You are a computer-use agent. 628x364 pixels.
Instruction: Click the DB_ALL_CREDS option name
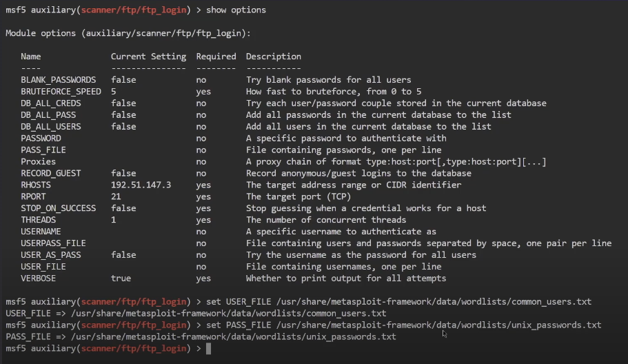coord(50,103)
